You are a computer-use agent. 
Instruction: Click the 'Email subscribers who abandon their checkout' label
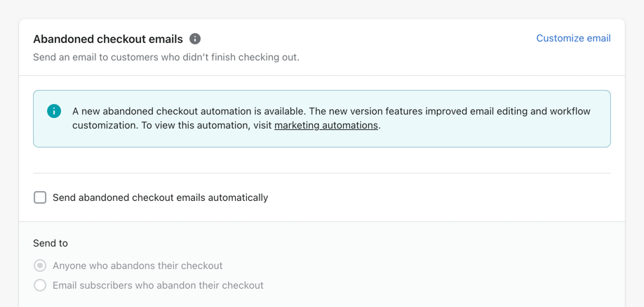coord(158,285)
